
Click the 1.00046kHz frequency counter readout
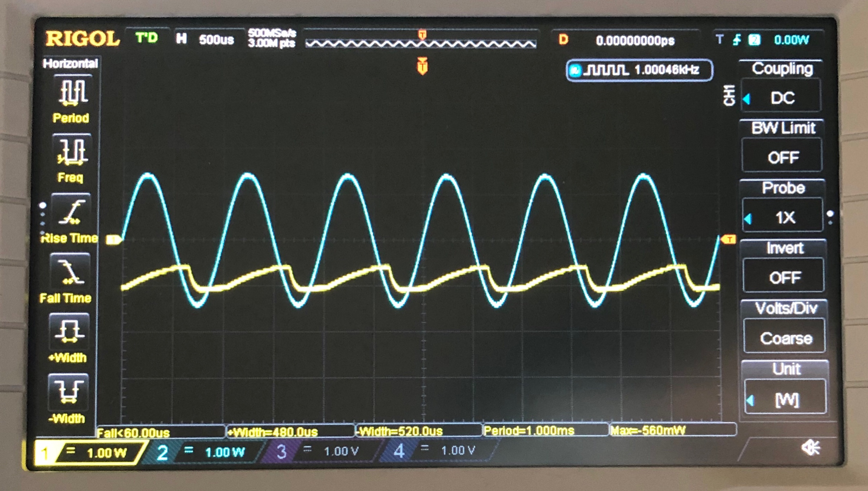click(x=667, y=69)
